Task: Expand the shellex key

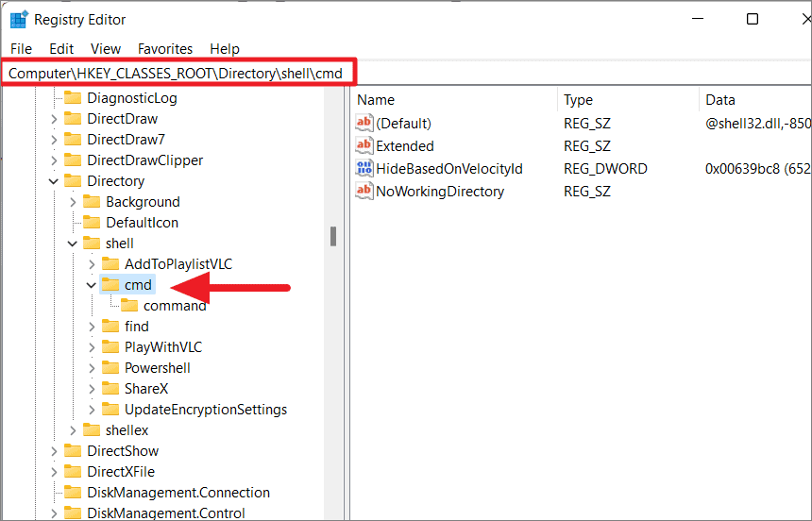Action: 73,430
